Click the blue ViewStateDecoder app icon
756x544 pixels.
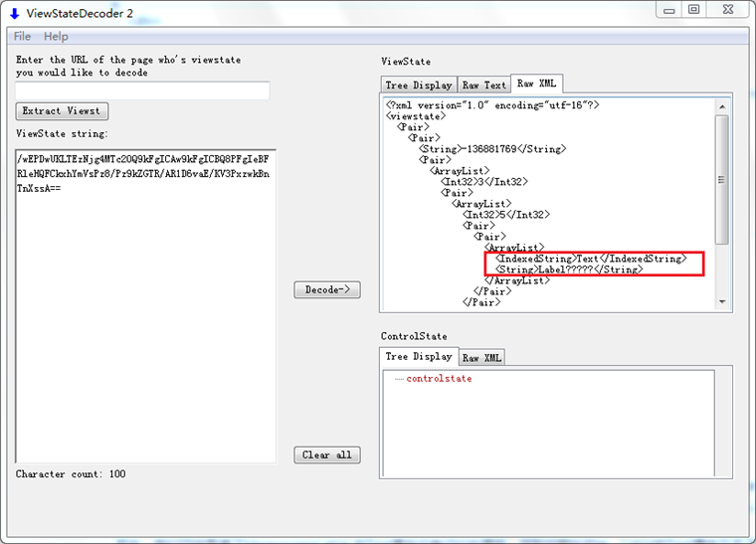(x=15, y=14)
